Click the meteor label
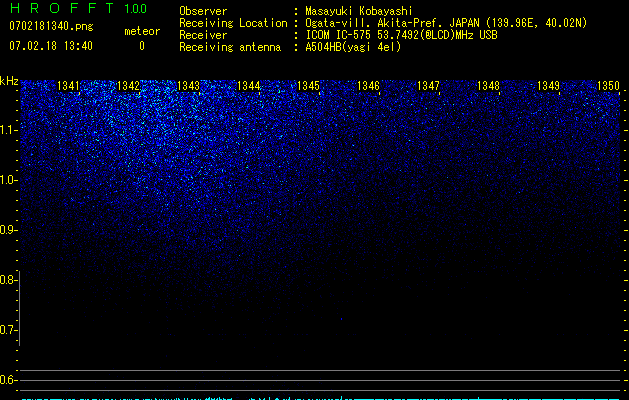The image size is (629, 400). point(142,31)
